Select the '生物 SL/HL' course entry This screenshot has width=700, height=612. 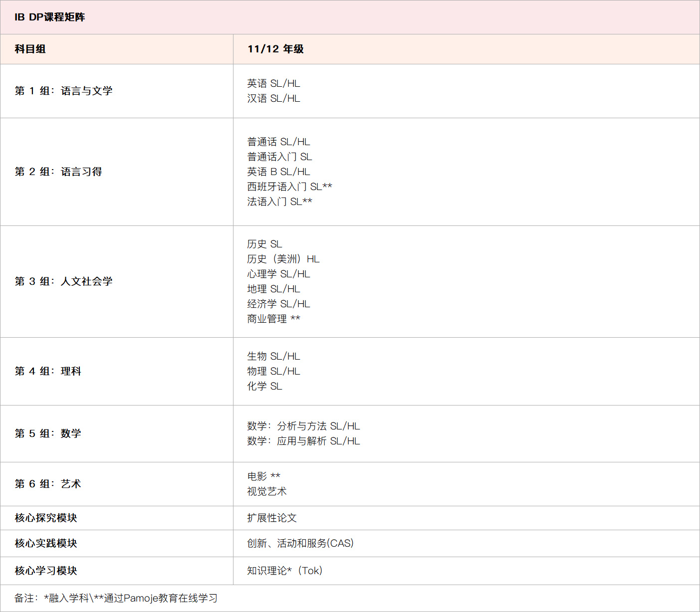click(273, 356)
